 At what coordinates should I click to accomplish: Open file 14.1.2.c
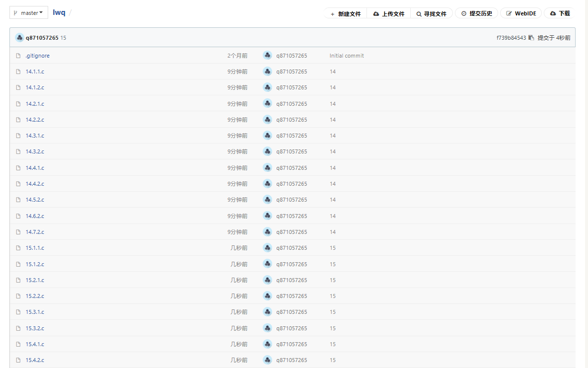35,87
